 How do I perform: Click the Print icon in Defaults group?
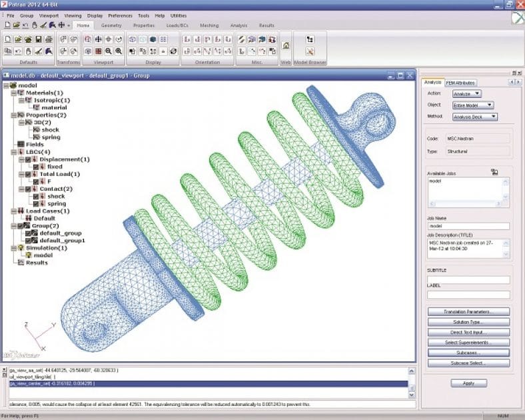(49, 39)
